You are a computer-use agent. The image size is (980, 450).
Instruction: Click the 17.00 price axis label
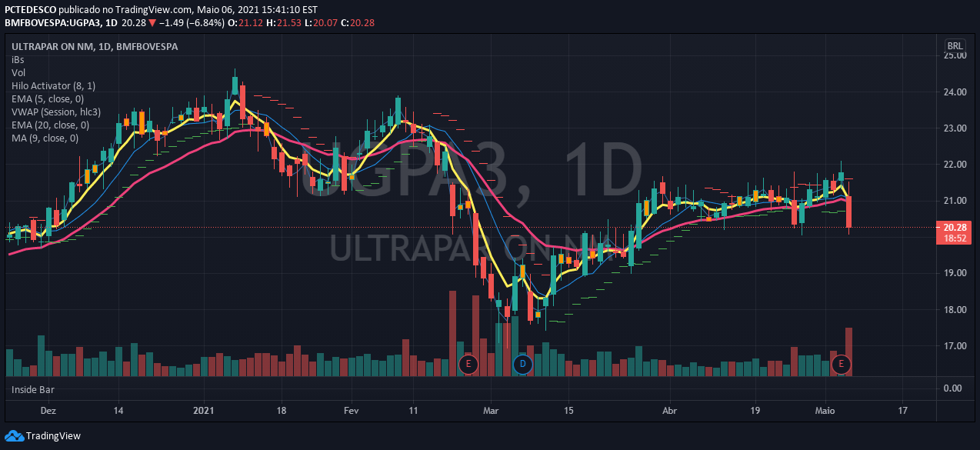(x=955, y=346)
